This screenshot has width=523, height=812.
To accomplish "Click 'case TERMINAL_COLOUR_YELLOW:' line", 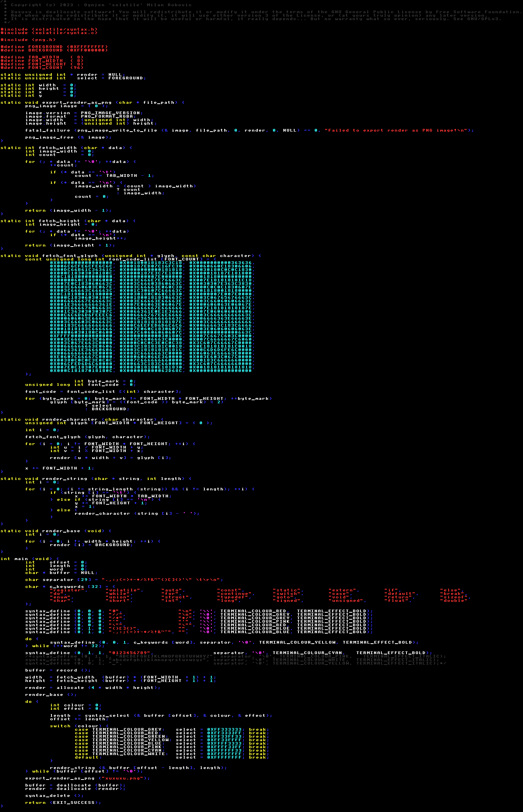I will [172, 740].
